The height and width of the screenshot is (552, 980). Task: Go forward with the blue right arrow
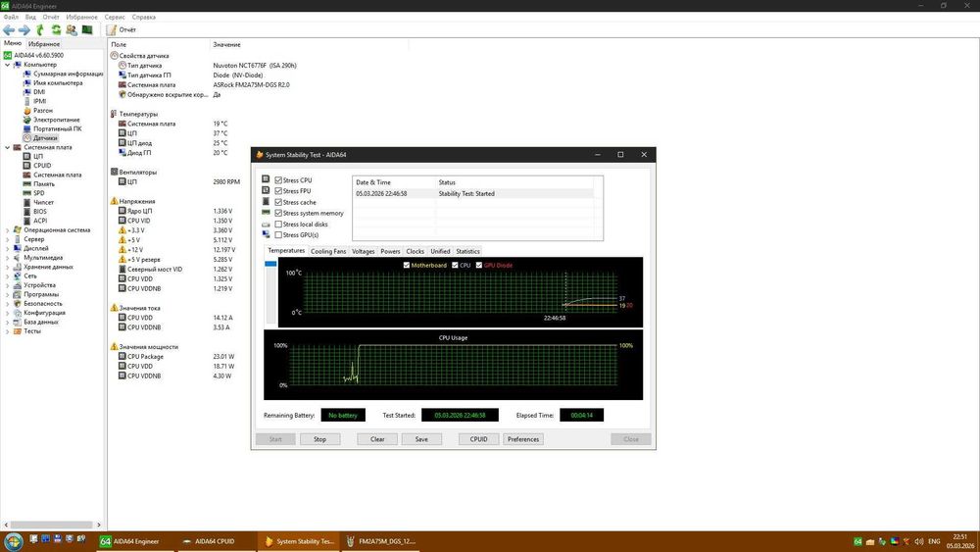click(24, 30)
